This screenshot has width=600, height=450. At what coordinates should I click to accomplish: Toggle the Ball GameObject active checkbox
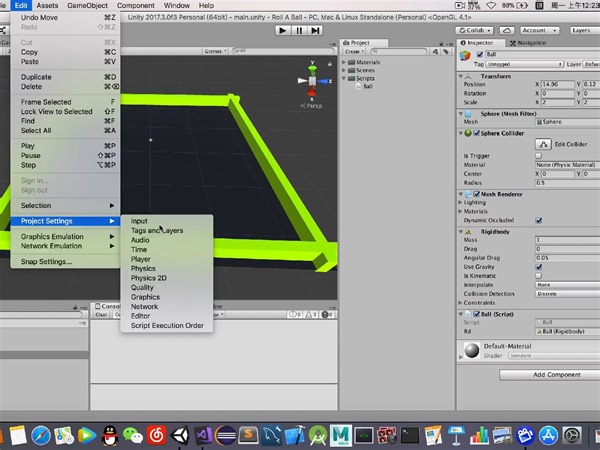479,54
